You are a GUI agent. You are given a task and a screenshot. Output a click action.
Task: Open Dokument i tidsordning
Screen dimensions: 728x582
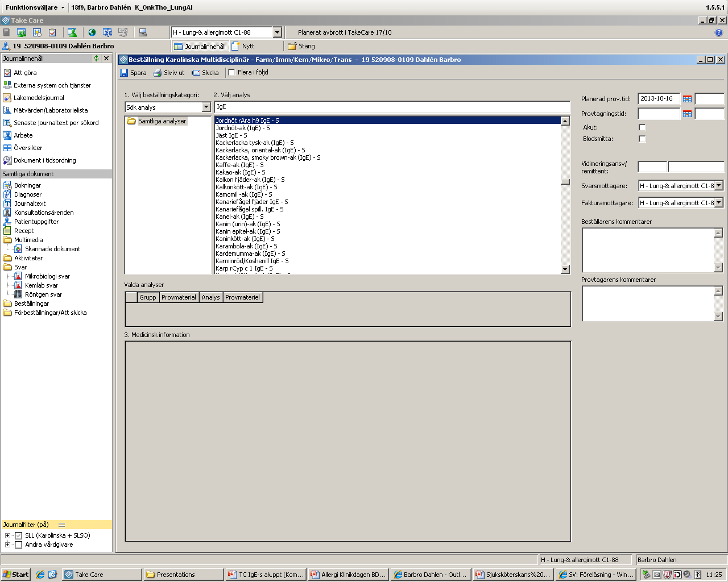(45, 160)
